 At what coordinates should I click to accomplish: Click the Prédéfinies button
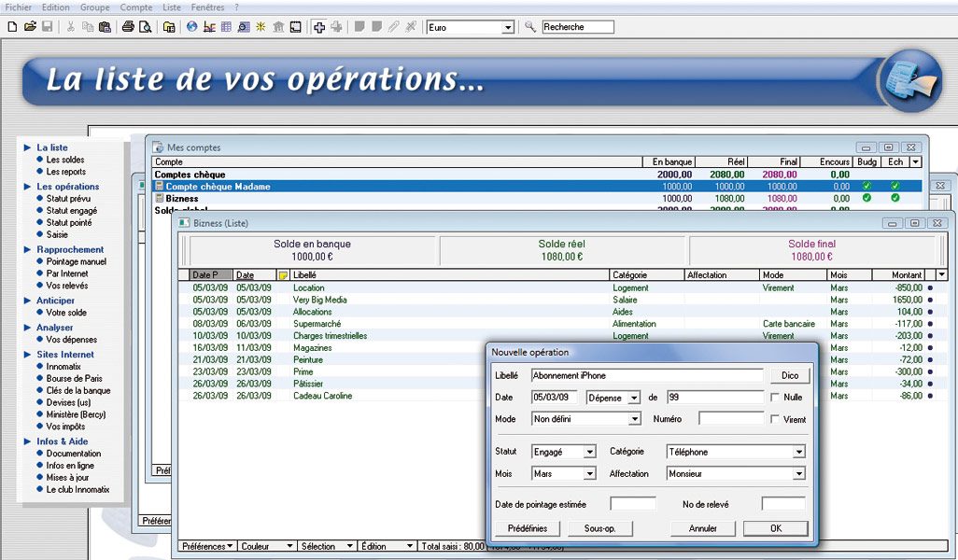pos(528,528)
